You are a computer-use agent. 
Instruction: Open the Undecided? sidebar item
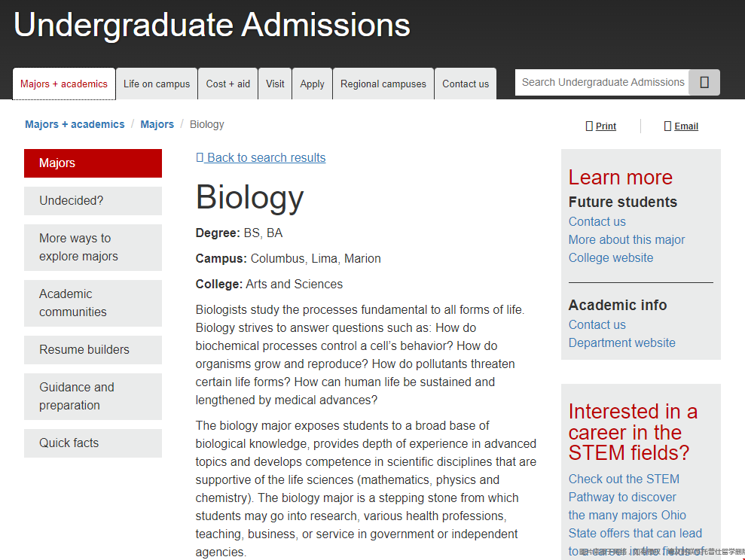[93, 201]
